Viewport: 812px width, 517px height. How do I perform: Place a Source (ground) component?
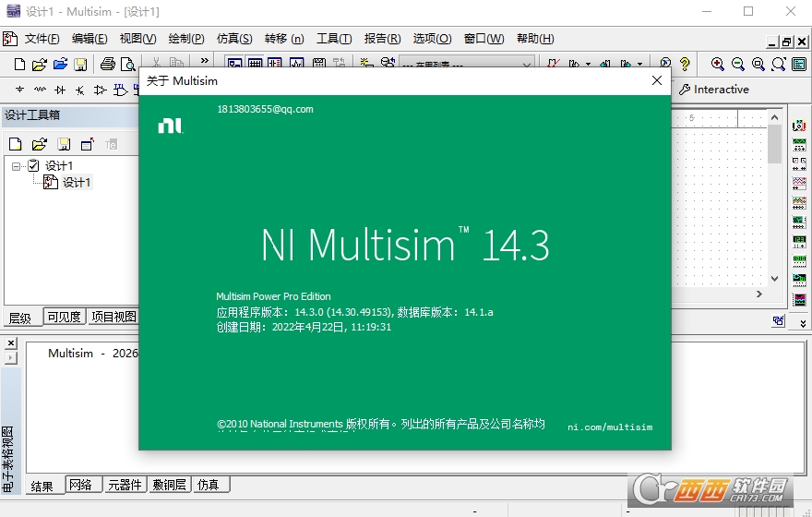tap(19, 90)
